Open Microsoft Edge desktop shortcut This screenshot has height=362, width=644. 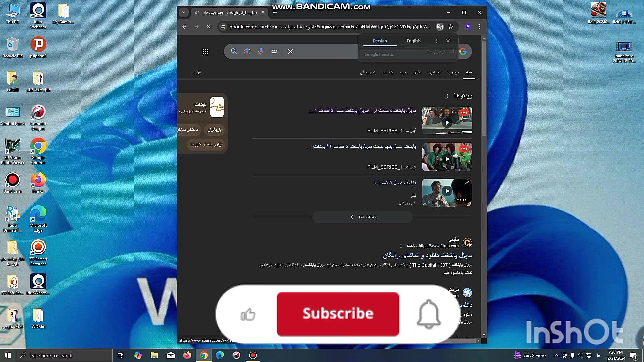(38, 219)
